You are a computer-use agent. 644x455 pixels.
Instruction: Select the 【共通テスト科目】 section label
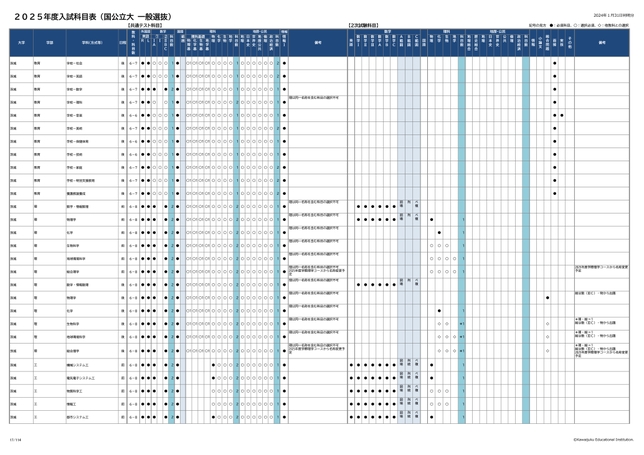click(x=149, y=24)
